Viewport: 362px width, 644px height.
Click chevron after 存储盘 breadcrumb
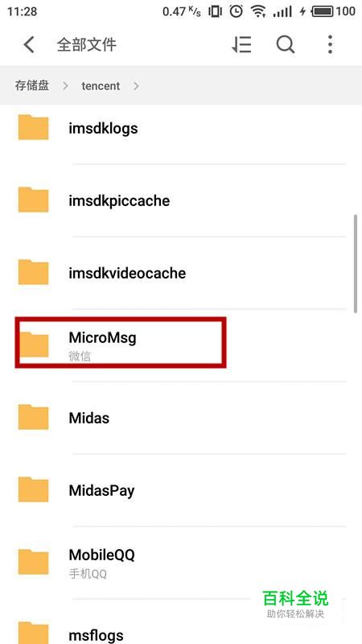(66, 86)
